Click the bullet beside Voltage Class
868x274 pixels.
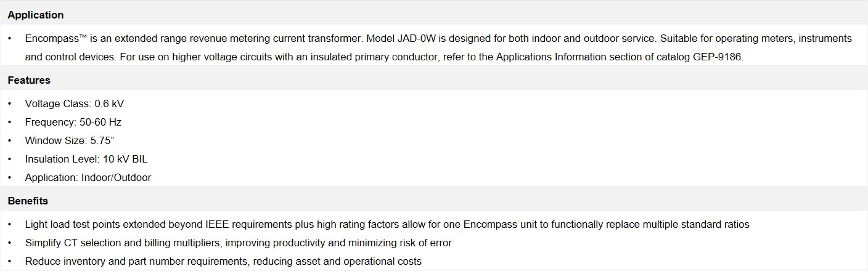click(10, 103)
